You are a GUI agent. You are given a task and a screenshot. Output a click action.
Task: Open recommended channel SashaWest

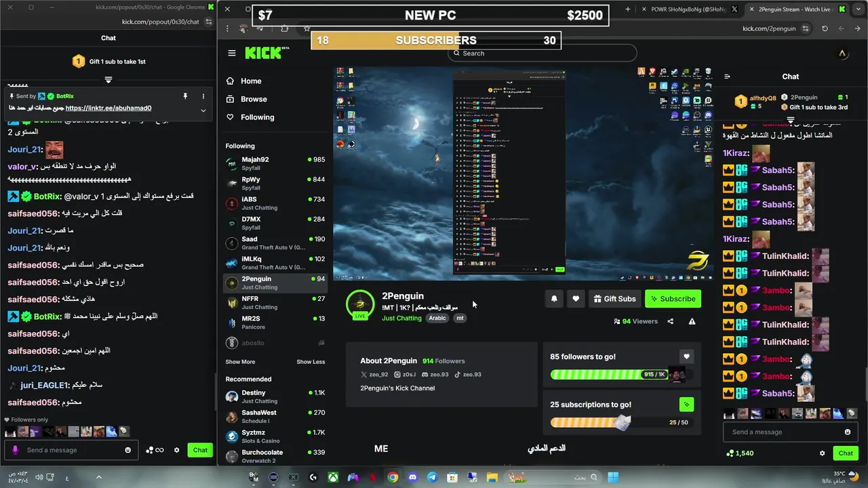pos(275,416)
